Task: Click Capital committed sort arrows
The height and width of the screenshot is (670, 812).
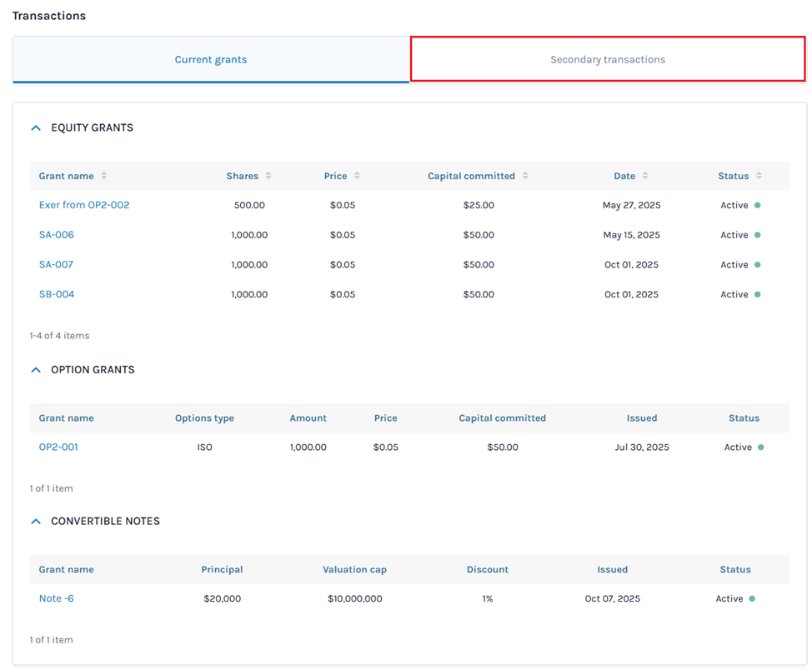Action: pos(524,176)
